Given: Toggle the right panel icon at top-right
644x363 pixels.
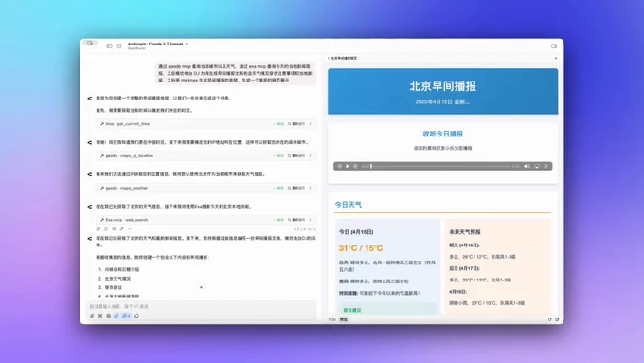Looking at the screenshot, I should pos(554,46).
